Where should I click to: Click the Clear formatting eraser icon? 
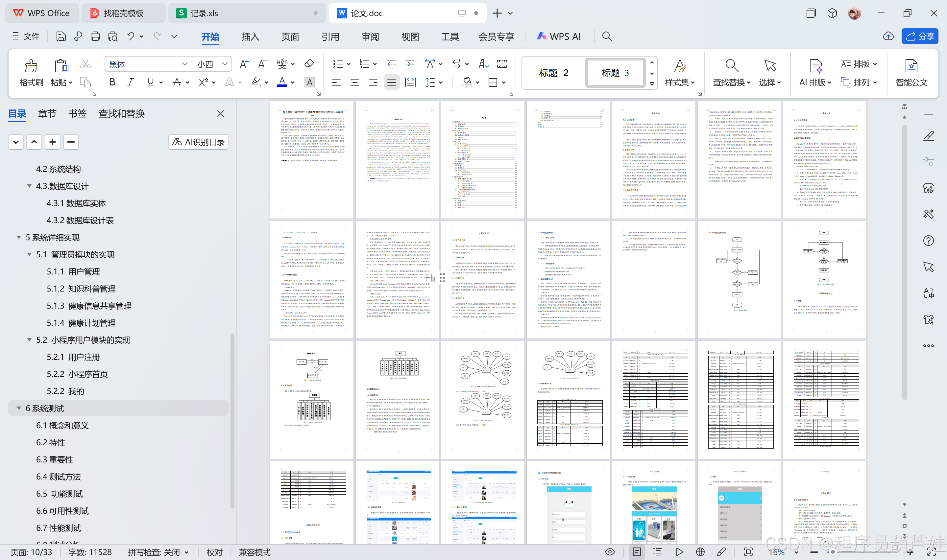pos(309,64)
